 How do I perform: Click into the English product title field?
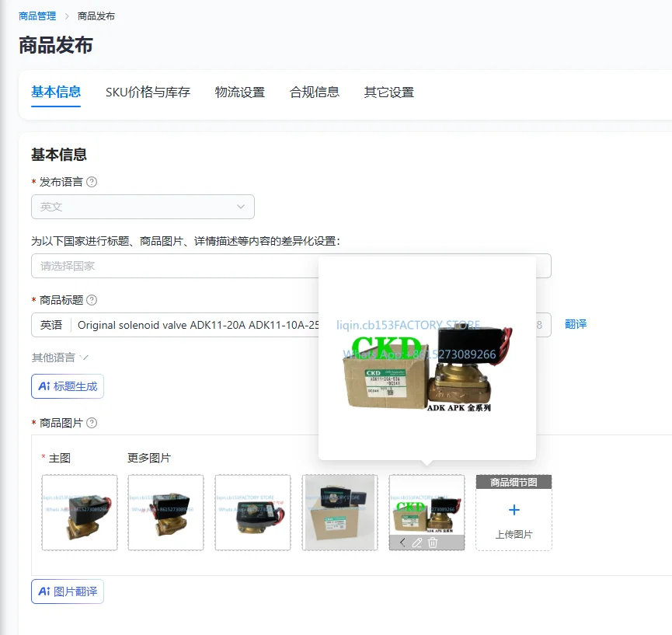[197, 325]
